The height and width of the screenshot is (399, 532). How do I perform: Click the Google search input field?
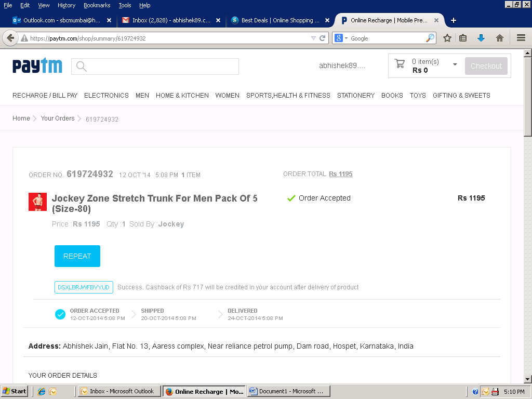387,38
